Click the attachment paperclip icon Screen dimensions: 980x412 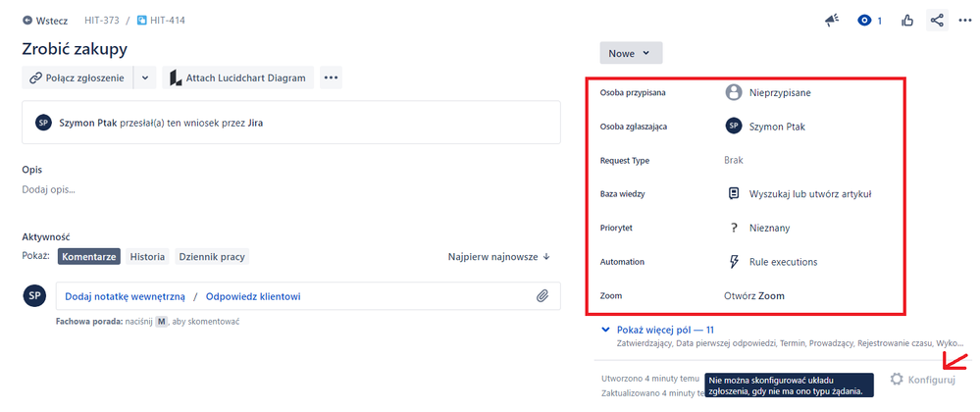[x=542, y=296]
